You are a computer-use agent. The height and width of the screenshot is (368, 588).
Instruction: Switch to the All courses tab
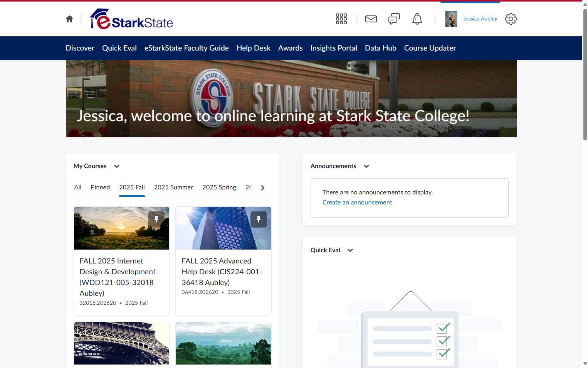(78, 187)
